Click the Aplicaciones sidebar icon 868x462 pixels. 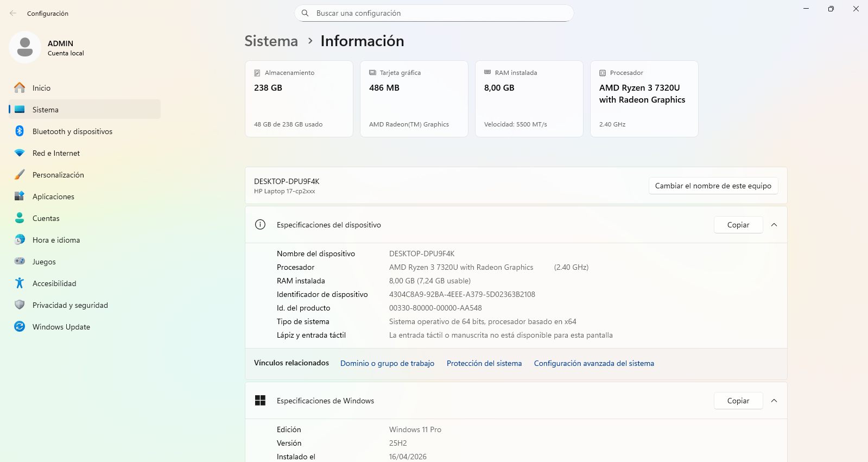[x=20, y=197]
